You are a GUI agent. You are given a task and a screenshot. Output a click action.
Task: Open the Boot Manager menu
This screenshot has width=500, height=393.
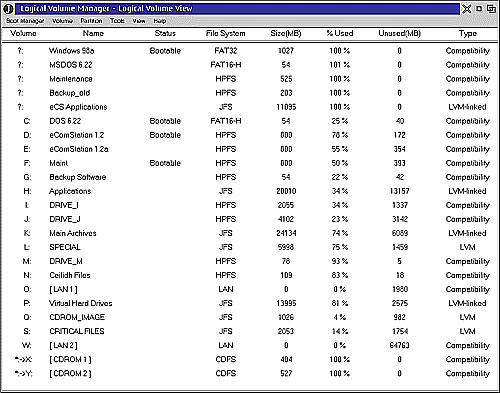(x=25, y=21)
